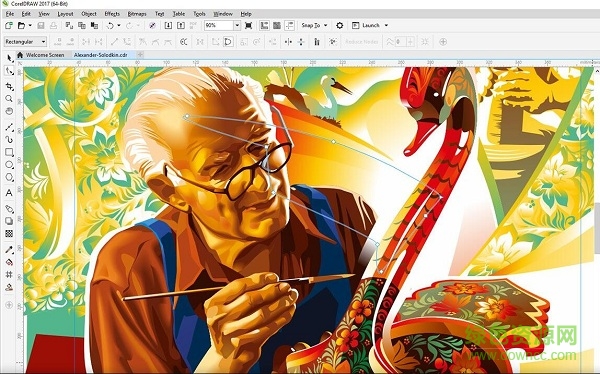600x374 pixels.
Task: Toggle Show rulers button
Action: pyautogui.click(x=264, y=25)
